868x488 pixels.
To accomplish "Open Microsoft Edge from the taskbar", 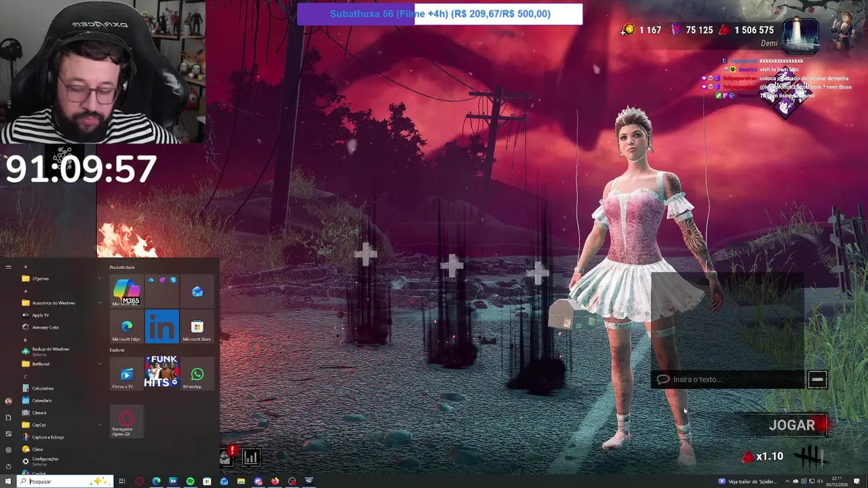I will coord(157,481).
